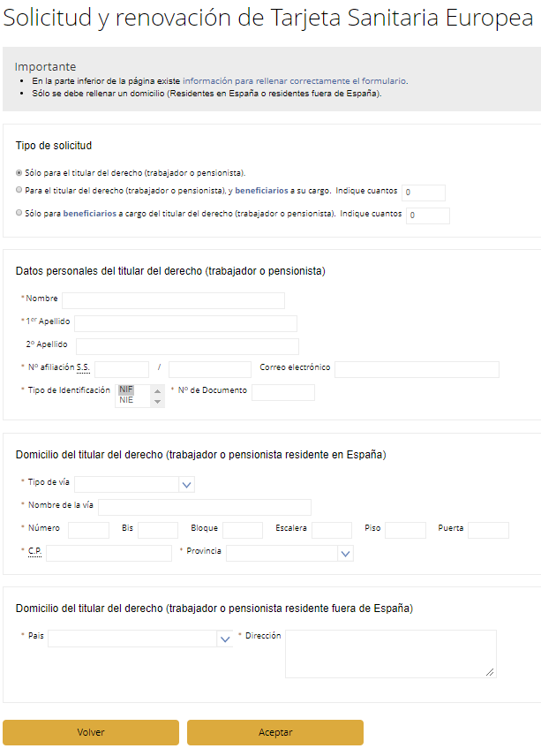Open link about filling the form correctly
Image resolution: width=541 pixels, height=756 pixels.
[x=295, y=80]
